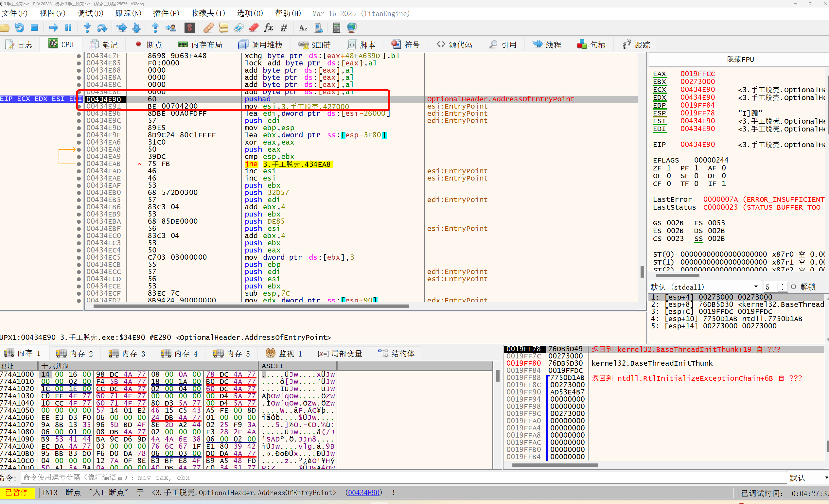
Task: Open the patches bandage icon
Action: (209, 27)
